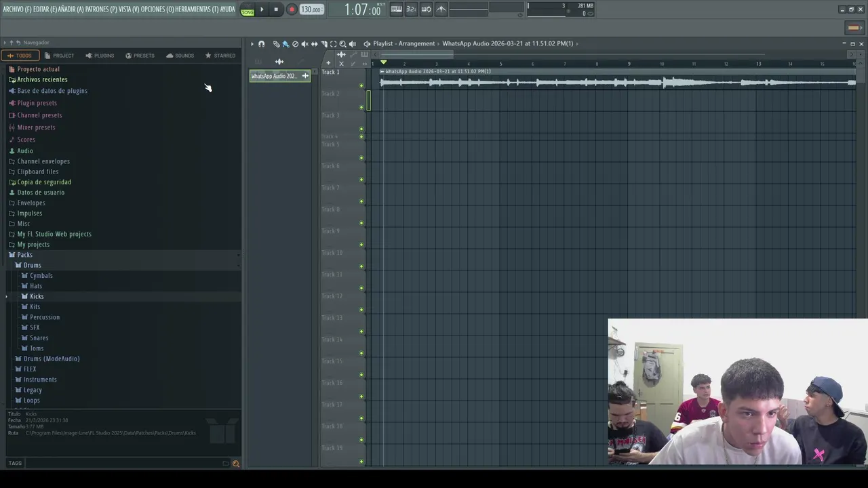Expand the Plugin presets folder
Image resolution: width=868 pixels, height=488 pixels.
point(37,103)
